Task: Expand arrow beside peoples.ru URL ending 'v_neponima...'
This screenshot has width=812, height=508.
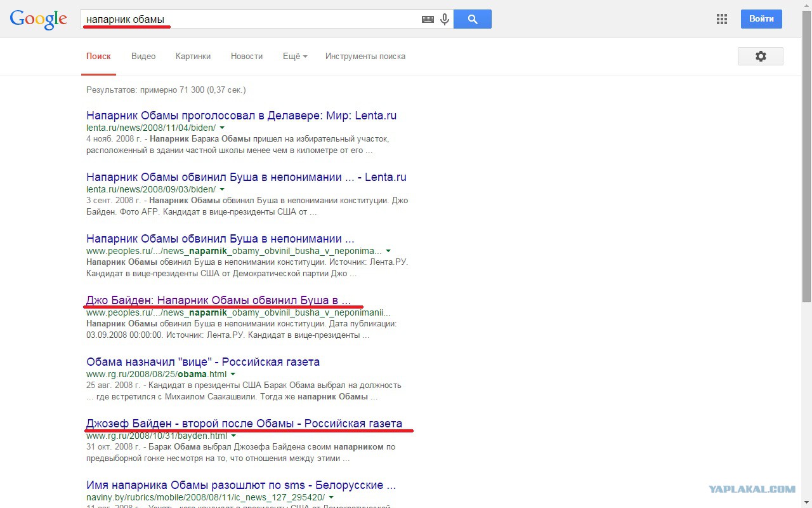Action: (x=388, y=251)
